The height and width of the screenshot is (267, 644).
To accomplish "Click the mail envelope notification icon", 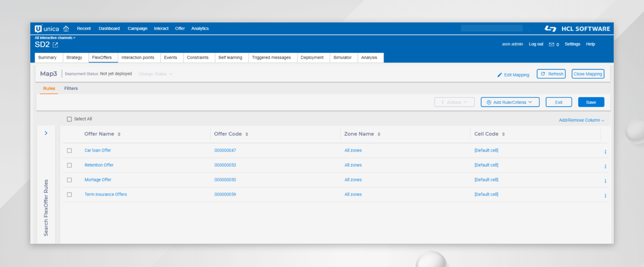I will tap(551, 44).
